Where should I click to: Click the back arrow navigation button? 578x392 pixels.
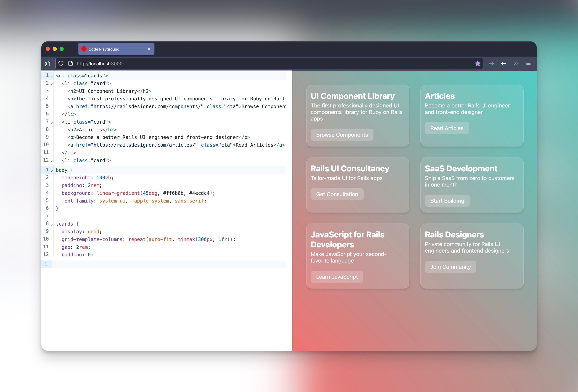pos(504,64)
